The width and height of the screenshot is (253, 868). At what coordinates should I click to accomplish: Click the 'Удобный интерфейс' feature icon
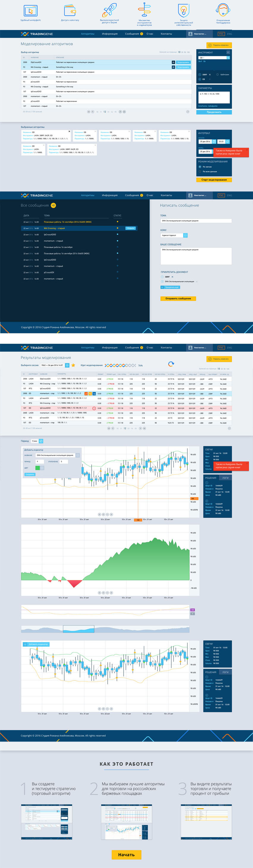tap(30, 10)
